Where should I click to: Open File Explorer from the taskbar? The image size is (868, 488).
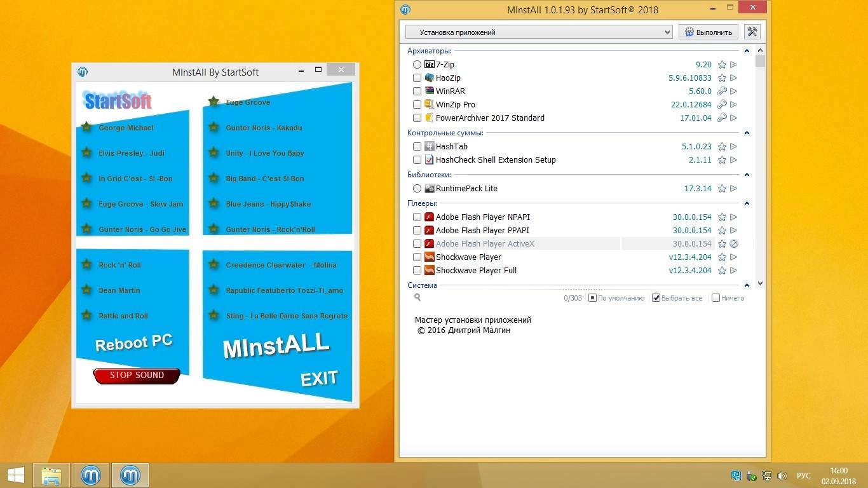pos(51,475)
